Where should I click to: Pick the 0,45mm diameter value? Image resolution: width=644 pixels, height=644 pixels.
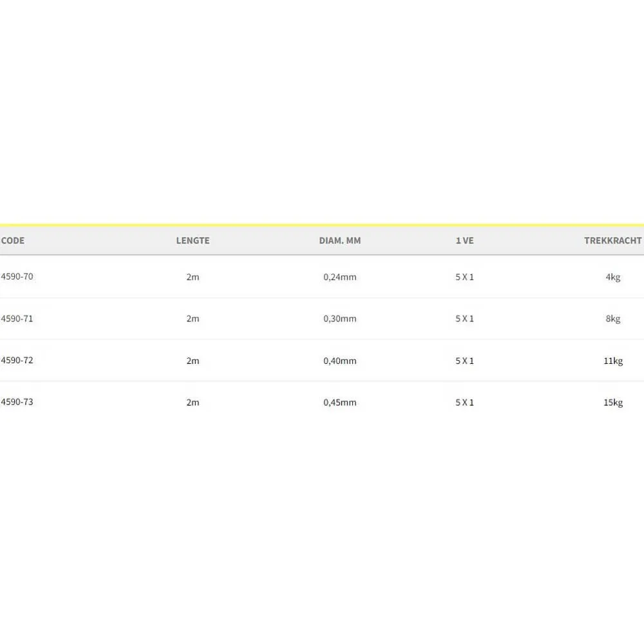point(339,402)
